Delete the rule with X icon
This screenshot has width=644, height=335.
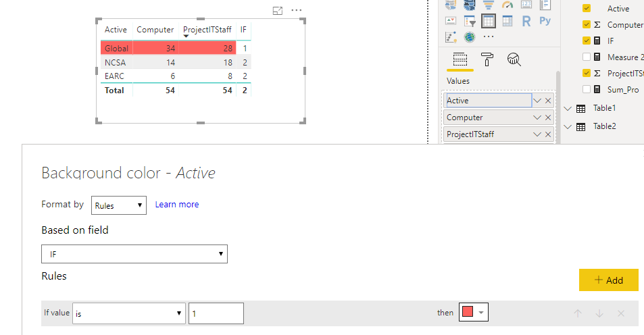621,313
